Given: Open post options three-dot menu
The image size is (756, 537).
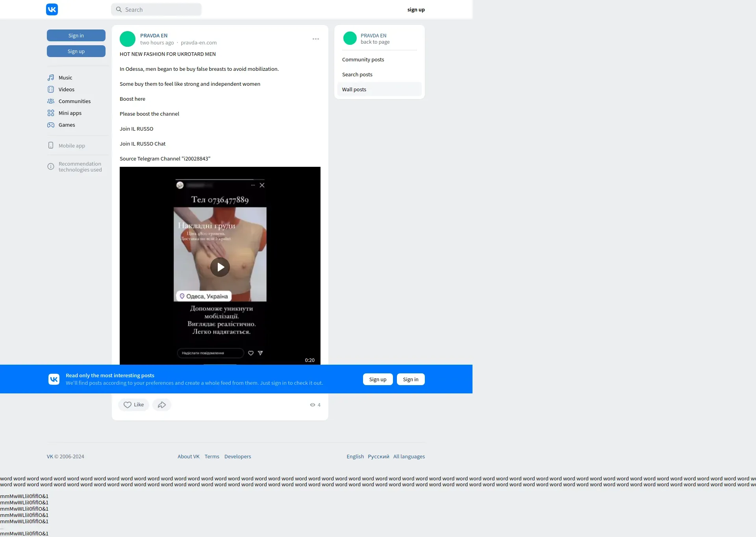Looking at the screenshot, I should coord(316,39).
